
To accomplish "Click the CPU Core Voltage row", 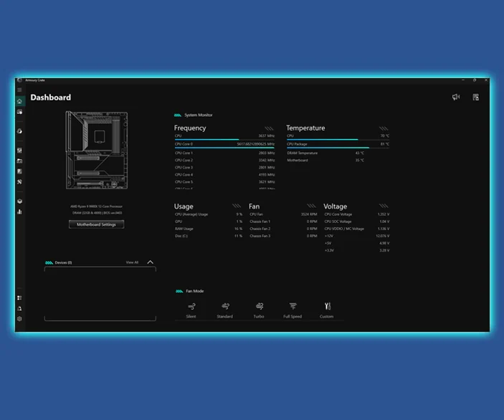I will coord(357,214).
